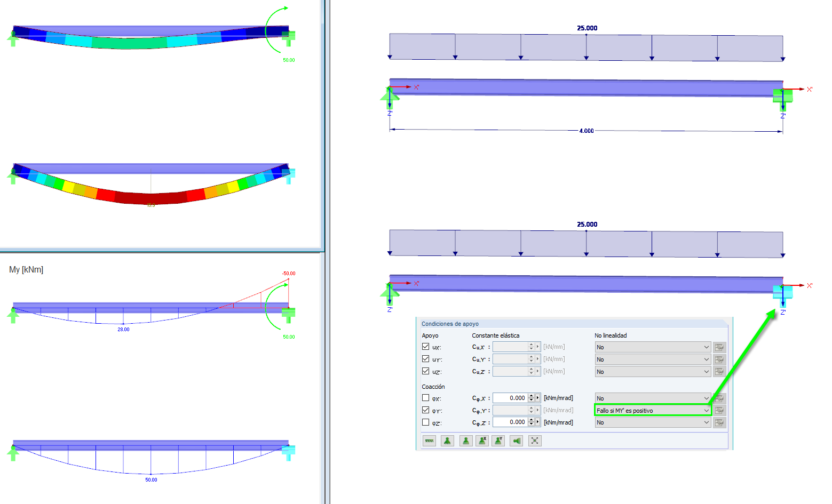
Task: Open the 'Fallo si MY' es positivo' dropdown
Action: click(x=653, y=411)
